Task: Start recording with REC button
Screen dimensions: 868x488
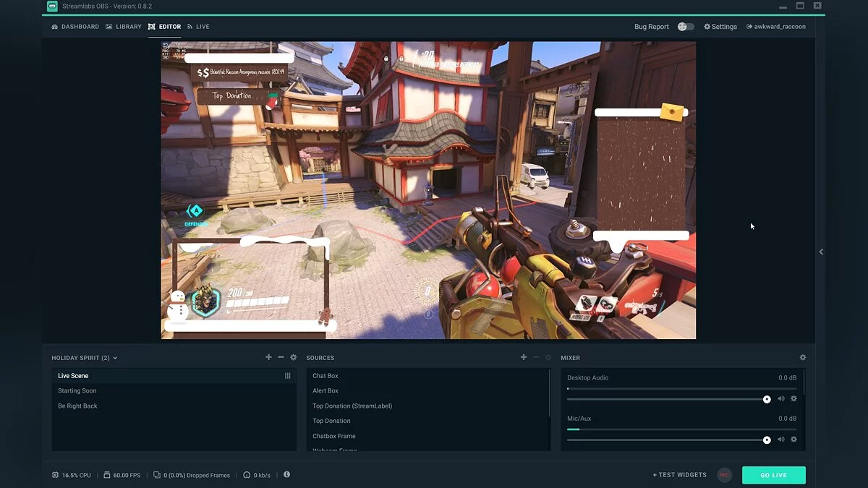Action: pyautogui.click(x=724, y=475)
